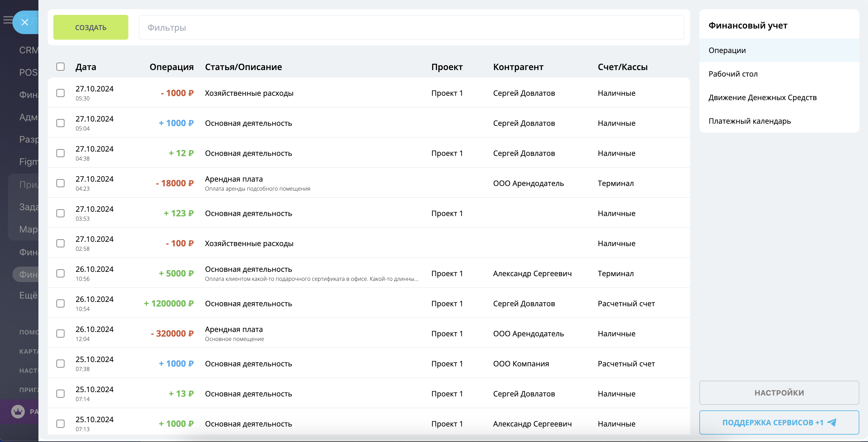The height and width of the screenshot is (442, 868).
Task: Go to Платежный календарь
Action: pyautogui.click(x=749, y=121)
